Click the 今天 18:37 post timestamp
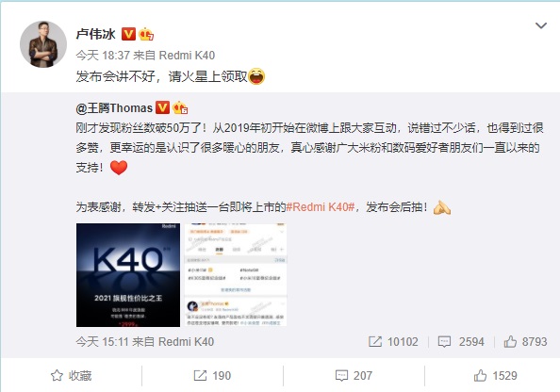560x392 pixels. (103, 56)
